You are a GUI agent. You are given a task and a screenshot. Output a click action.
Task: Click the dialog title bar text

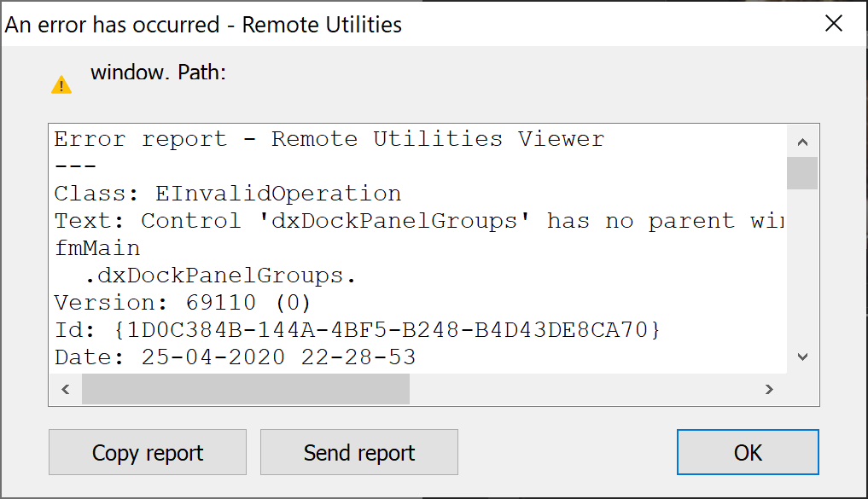(x=203, y=25)
